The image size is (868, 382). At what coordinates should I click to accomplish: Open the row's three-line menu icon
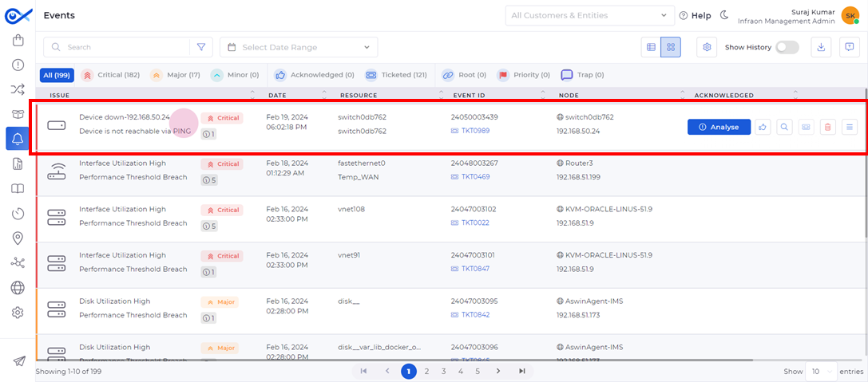tap(849, 127)
